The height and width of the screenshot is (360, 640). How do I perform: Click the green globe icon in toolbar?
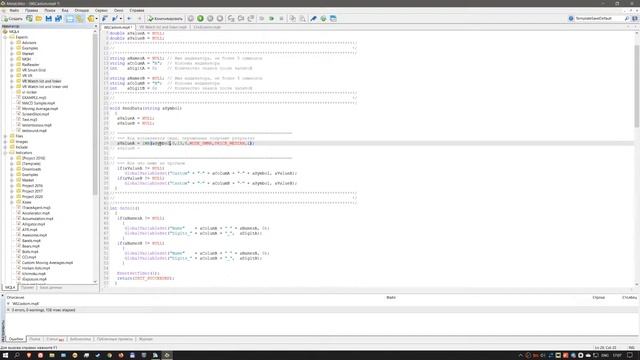point(323,19)
